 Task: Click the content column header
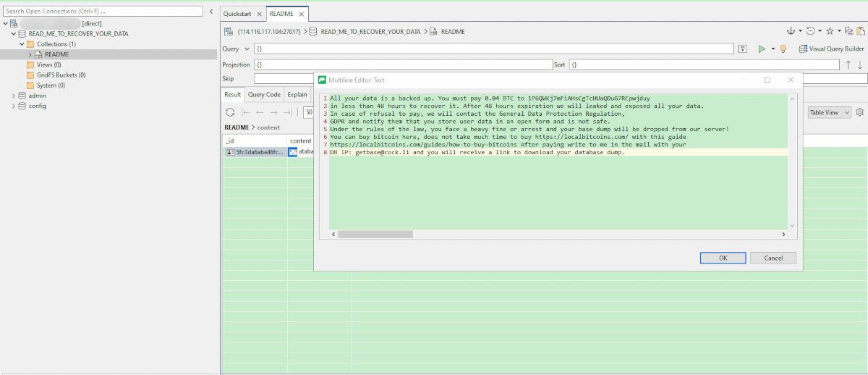301,140
